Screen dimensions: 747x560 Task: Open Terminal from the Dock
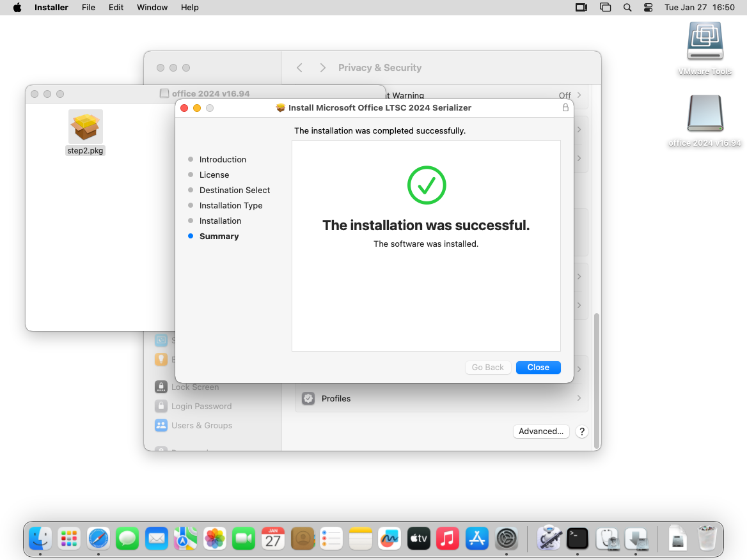[x=578, y=539]
